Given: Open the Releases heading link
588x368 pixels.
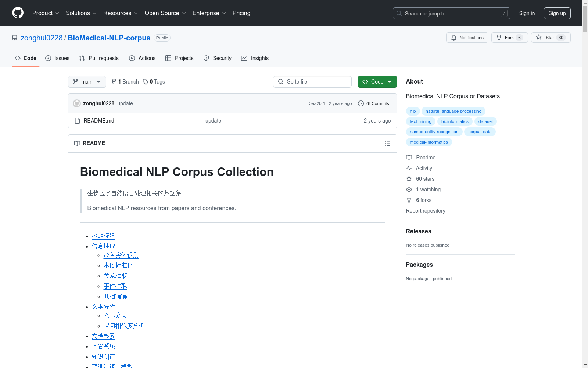Looking at the screenshot, I should click(x=418, y=231).
